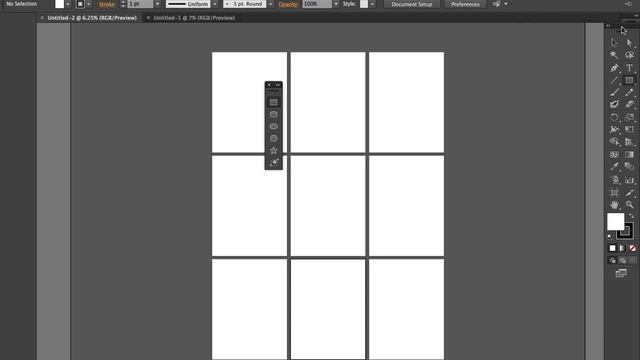Set paint mode to Gradient
The width and height of the screenshot is (640, 360).
pyautogui.click(x=622, y=248)
